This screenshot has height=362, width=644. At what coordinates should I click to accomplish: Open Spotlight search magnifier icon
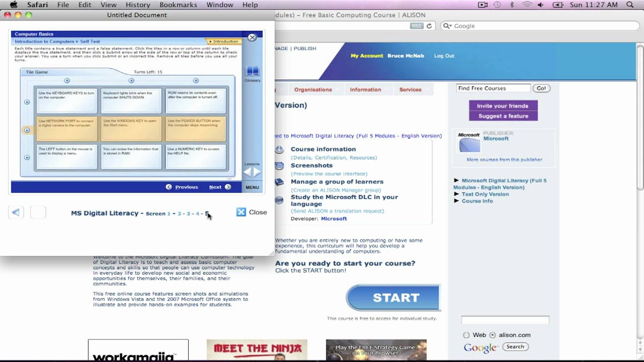click(x=630, y=5)
